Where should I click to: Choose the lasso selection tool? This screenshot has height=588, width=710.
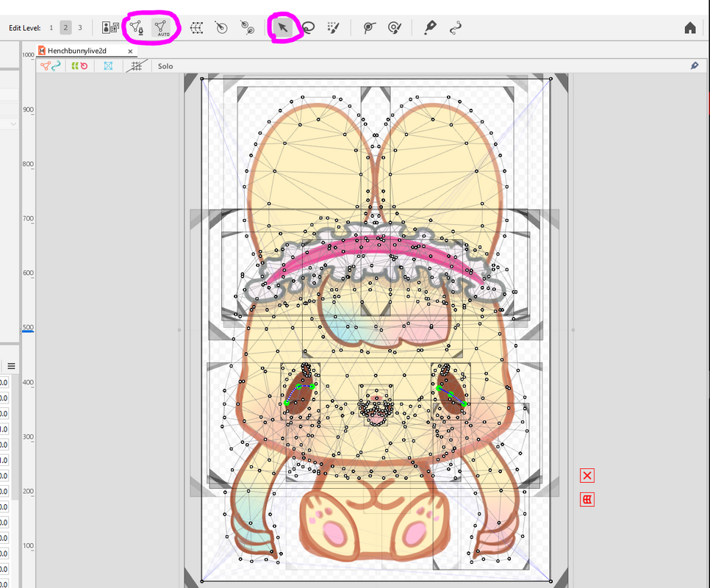click(307, 28)
